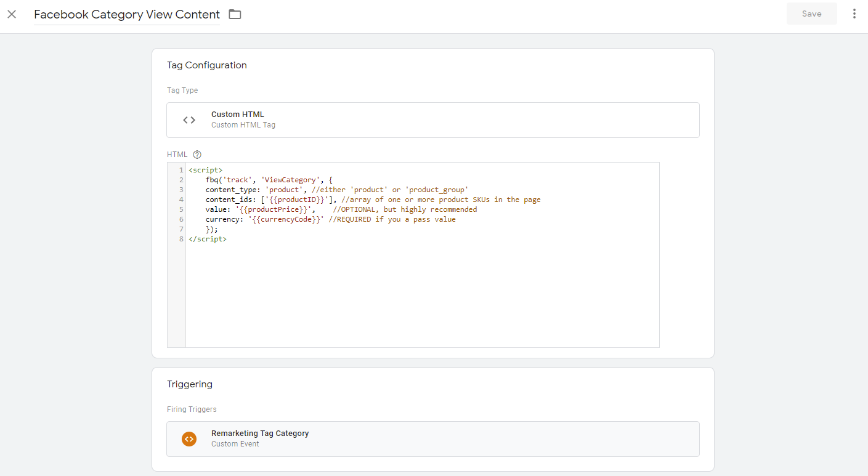Select the Custom HTML tag type title
This screenshot has height=476, width=868.
[x=237, y=115]
